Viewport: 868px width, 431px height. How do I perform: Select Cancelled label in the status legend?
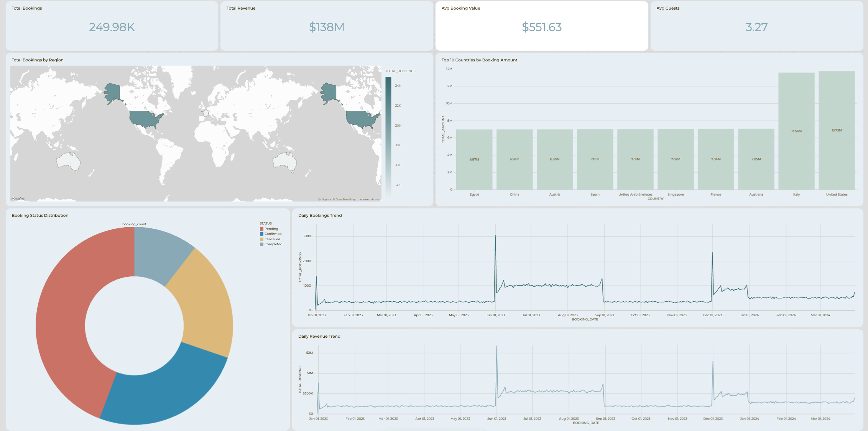272,239
